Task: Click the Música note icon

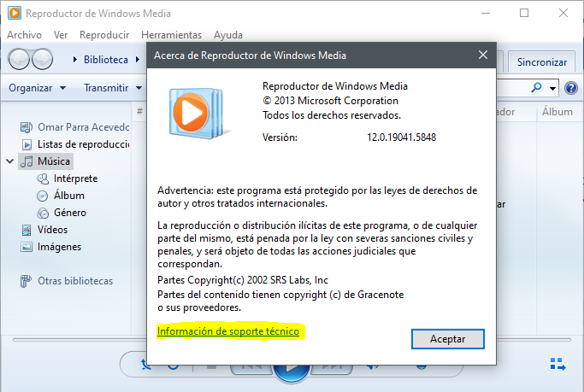Action: [27, 161]
